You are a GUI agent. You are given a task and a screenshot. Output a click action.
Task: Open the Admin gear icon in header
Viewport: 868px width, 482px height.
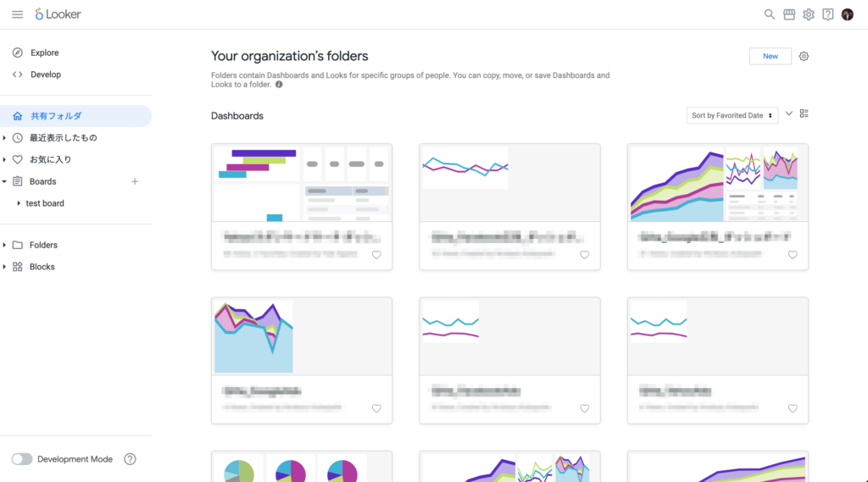809,14
